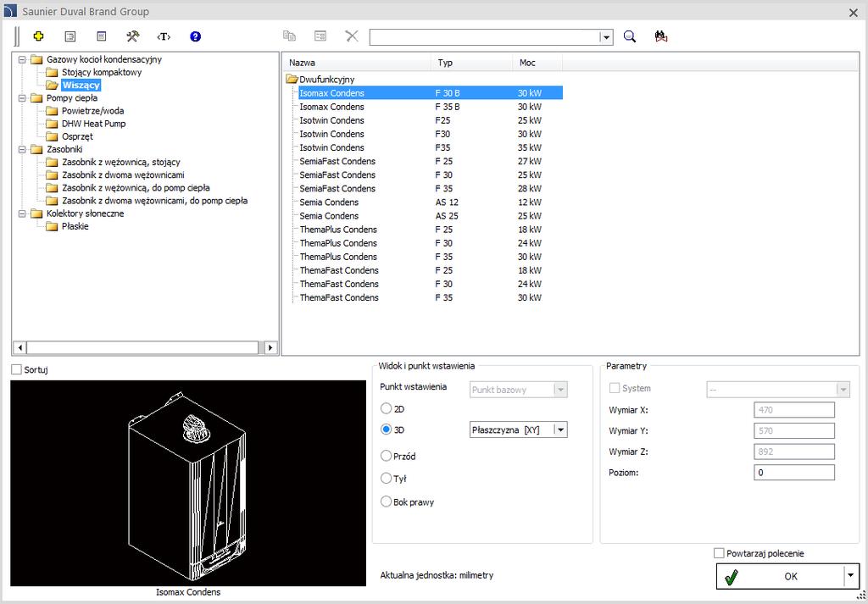Click the yellow plus add icon
Image resolution: width=868 pixels, height=604 pixels.
(x=38, y=36)
